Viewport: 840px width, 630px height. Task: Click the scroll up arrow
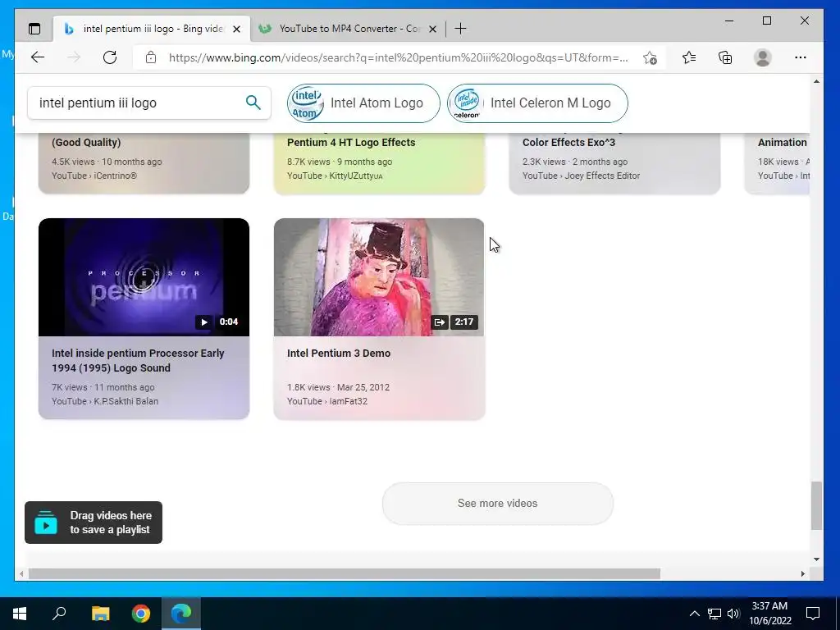point(816,81)
